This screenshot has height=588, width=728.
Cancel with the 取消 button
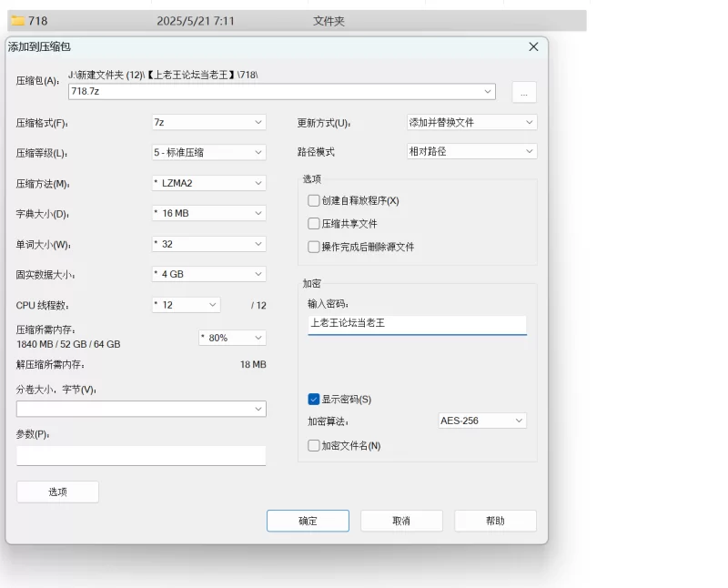[401, 521]
